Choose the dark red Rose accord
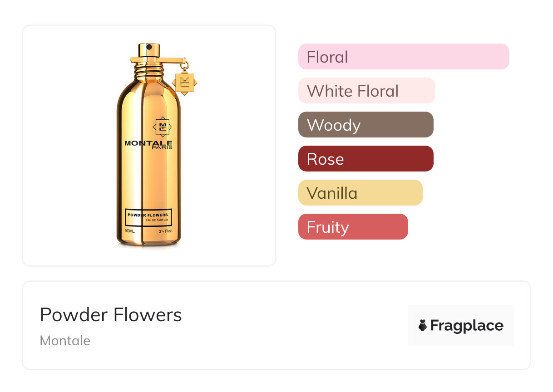The height and width of the screenshot is (392, 553). [x=365, y=159]
